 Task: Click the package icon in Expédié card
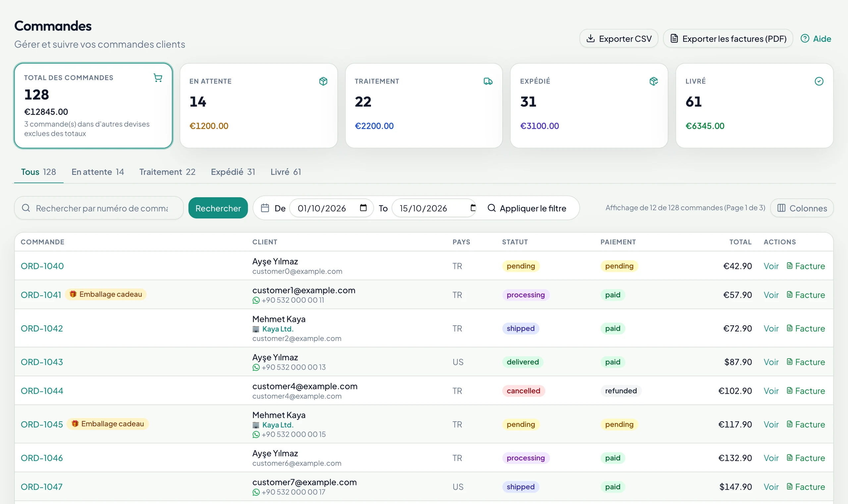point(653,81)
